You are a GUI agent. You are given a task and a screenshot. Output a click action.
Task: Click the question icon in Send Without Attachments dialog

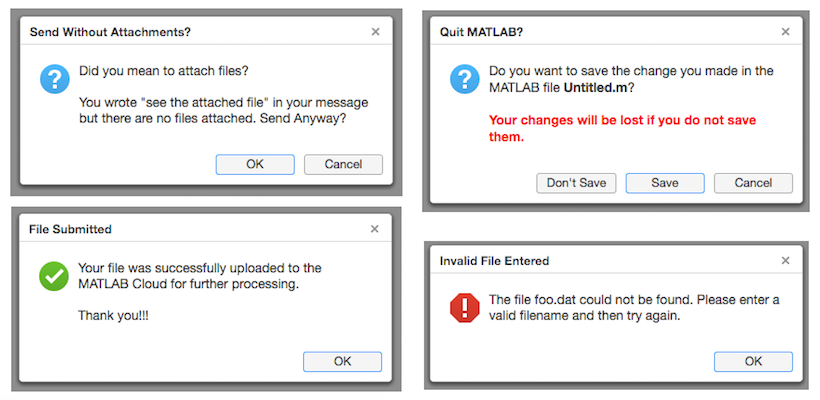click(55, 79)
